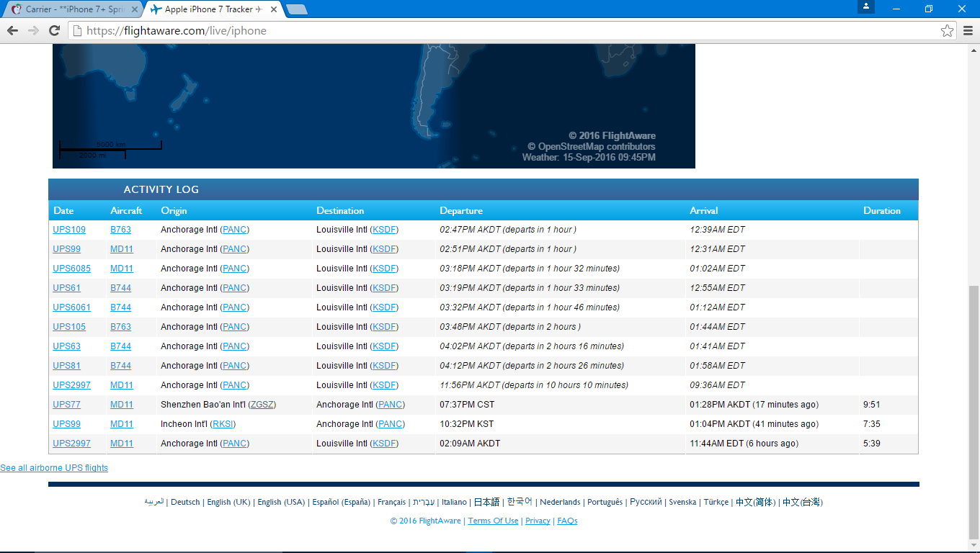The height and width of the screenshot is (553, 980).
Task: Open the Chrome user profile icon
Action: [866, 6]
